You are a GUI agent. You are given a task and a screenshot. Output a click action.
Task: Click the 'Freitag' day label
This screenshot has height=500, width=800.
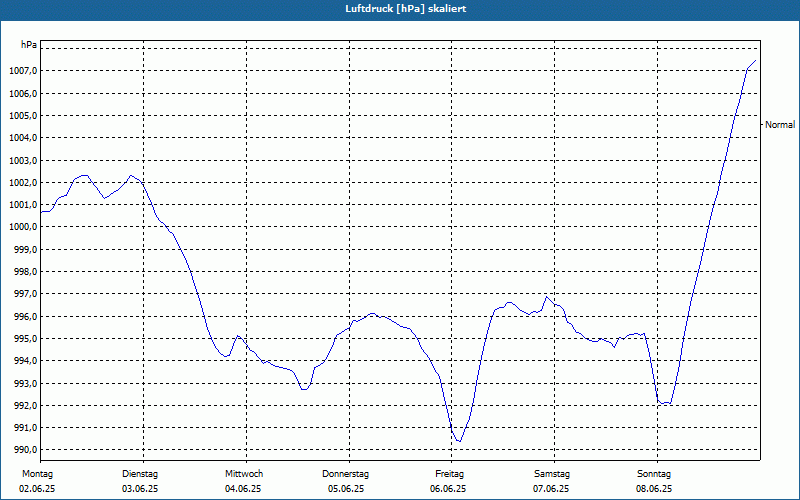click(x=449, y=474)
